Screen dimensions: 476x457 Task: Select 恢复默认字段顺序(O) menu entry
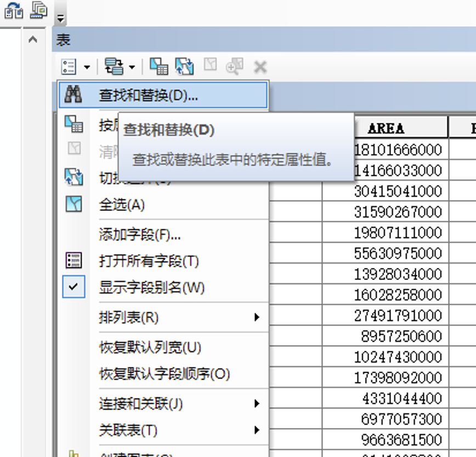pos(165,374)
